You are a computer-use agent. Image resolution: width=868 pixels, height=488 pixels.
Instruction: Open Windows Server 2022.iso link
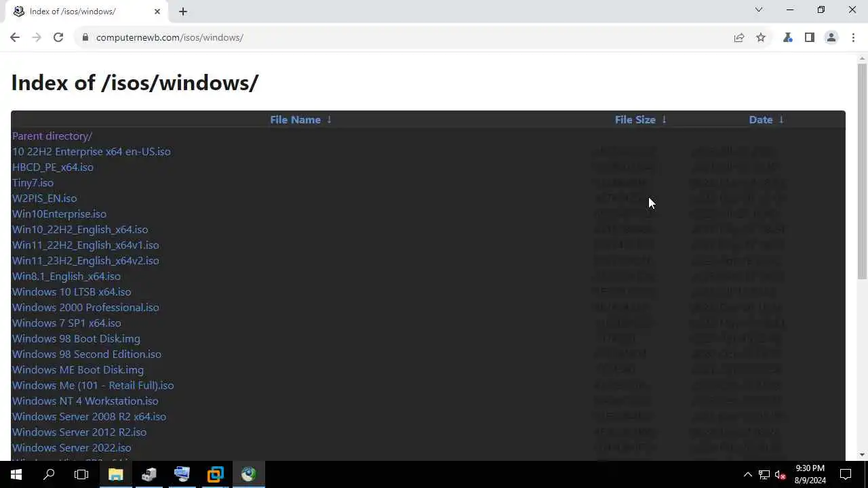(x=72, y=447)
